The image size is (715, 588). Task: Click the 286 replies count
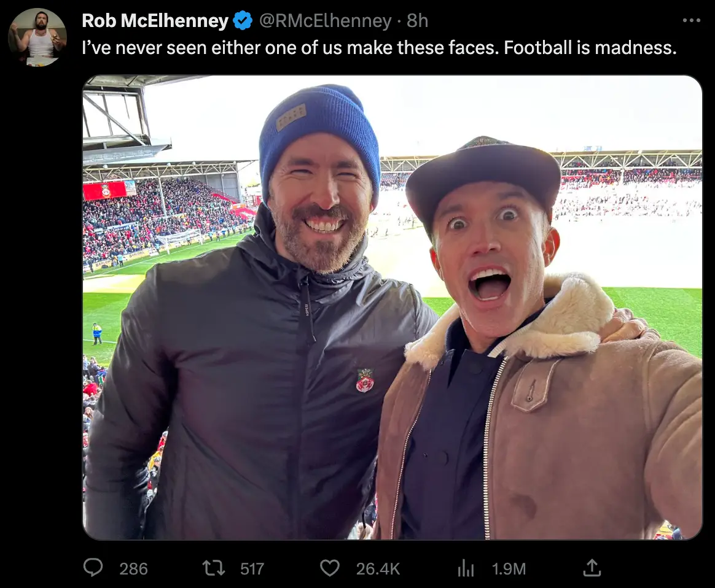click(x=133, y=569)
